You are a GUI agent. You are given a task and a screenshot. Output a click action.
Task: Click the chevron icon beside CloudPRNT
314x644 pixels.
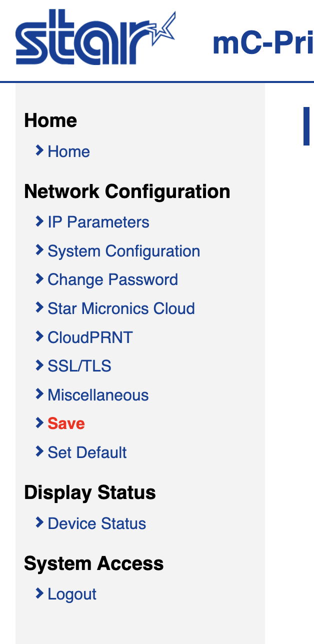[39, 336]
